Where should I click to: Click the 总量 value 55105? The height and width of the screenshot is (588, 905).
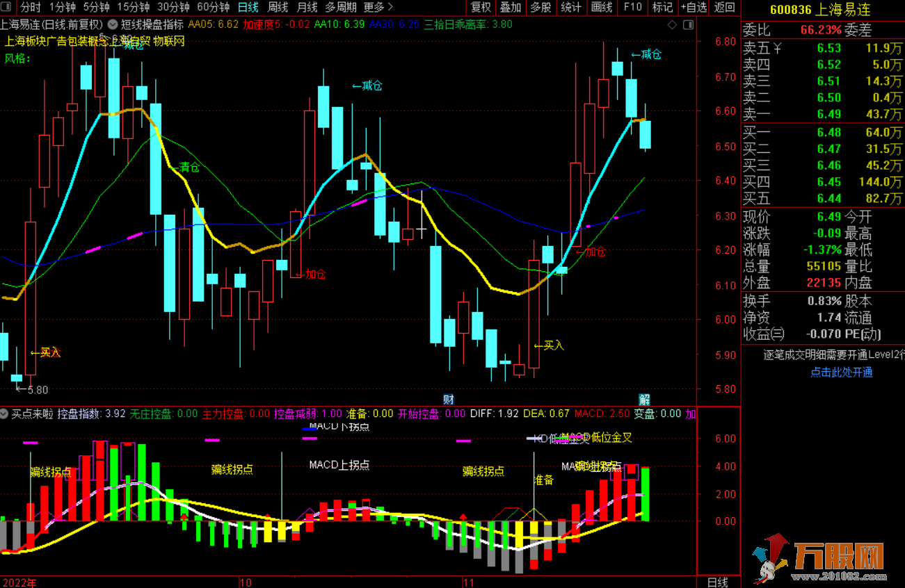tap(824, 266)
